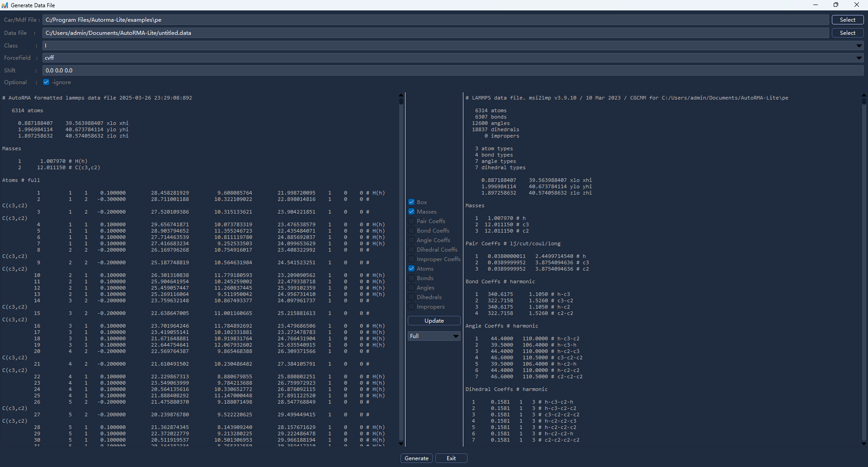Click the '6307 bonds' line

coord(491,117)
